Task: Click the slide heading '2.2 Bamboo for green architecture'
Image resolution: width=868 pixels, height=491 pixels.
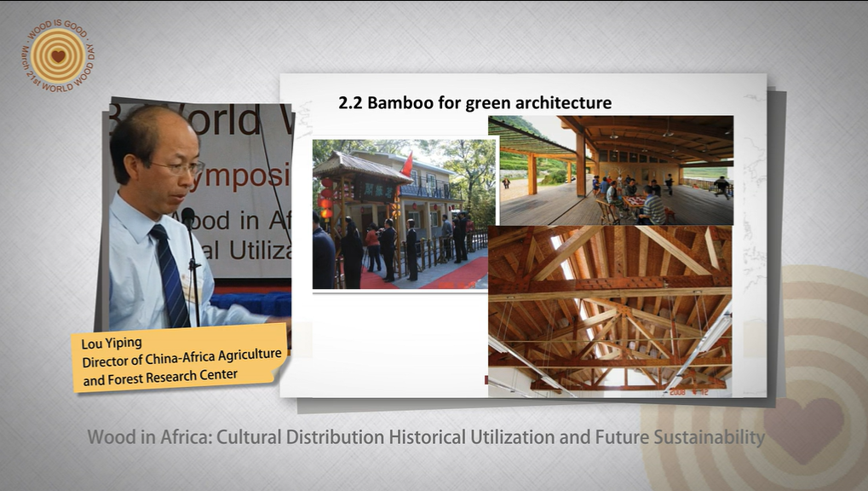Action: [474, 103]
